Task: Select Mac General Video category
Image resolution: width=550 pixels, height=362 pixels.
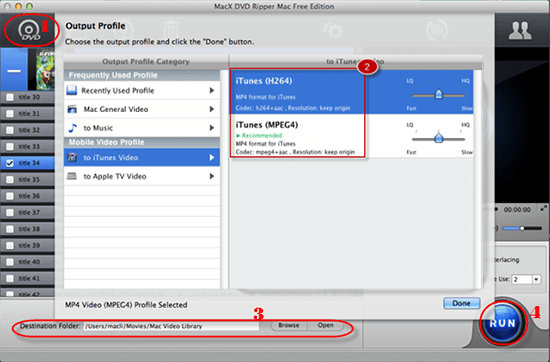Action: click(142, 109)
